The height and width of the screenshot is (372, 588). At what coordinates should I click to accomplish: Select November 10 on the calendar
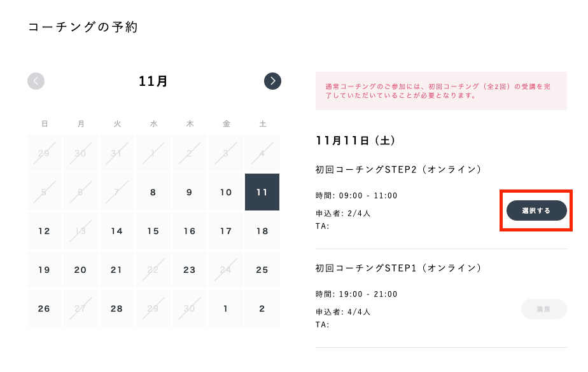point(226,192)
